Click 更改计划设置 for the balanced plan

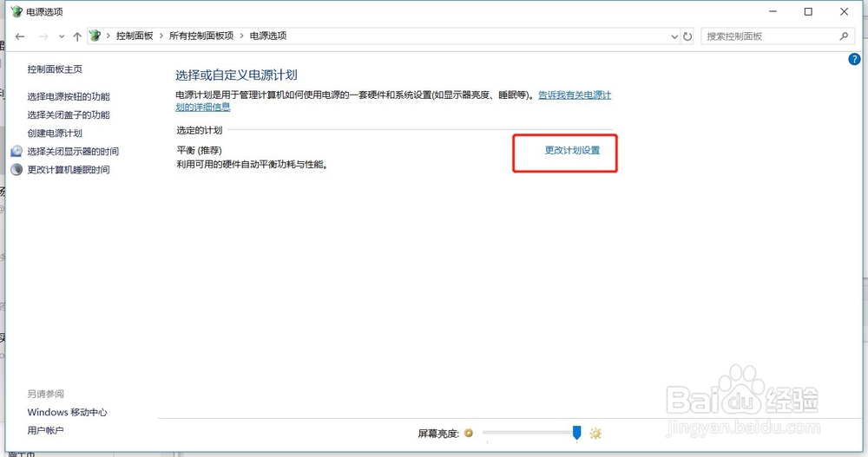(x=572, y=151)
